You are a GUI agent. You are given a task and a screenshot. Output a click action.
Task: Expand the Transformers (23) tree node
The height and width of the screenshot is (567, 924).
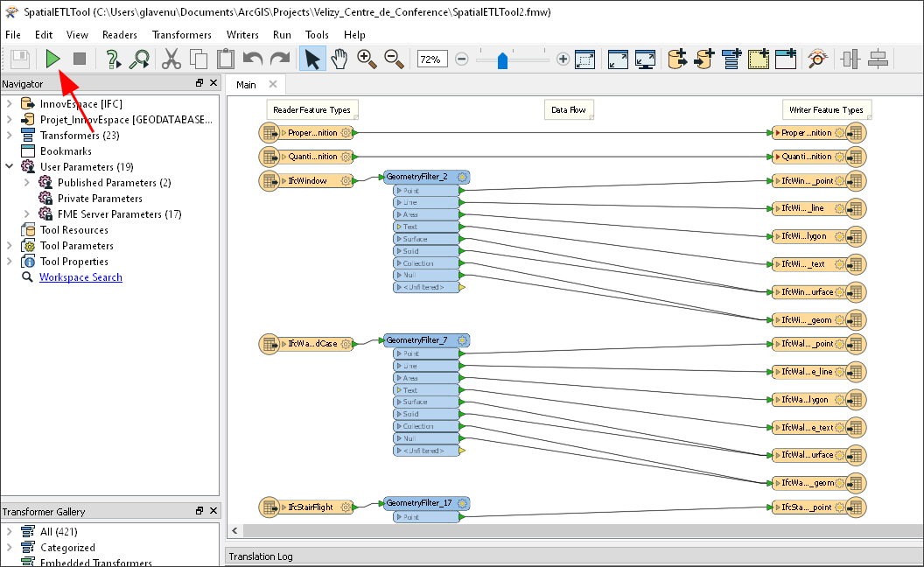coord(10,135)
